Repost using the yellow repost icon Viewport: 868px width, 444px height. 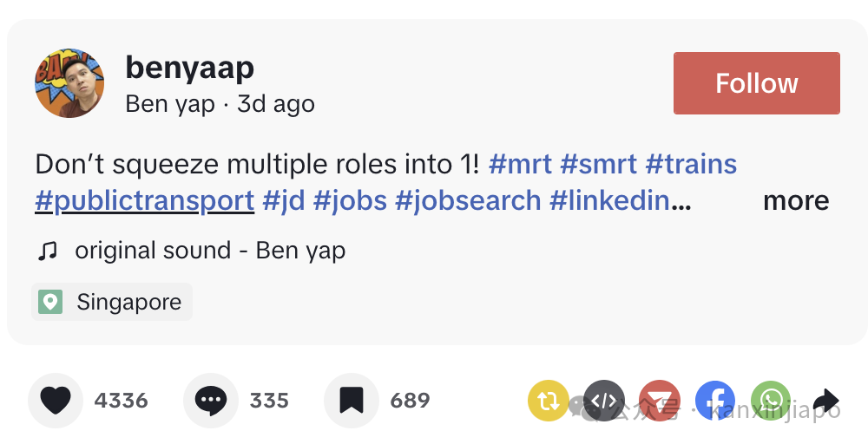coord(548,401)
